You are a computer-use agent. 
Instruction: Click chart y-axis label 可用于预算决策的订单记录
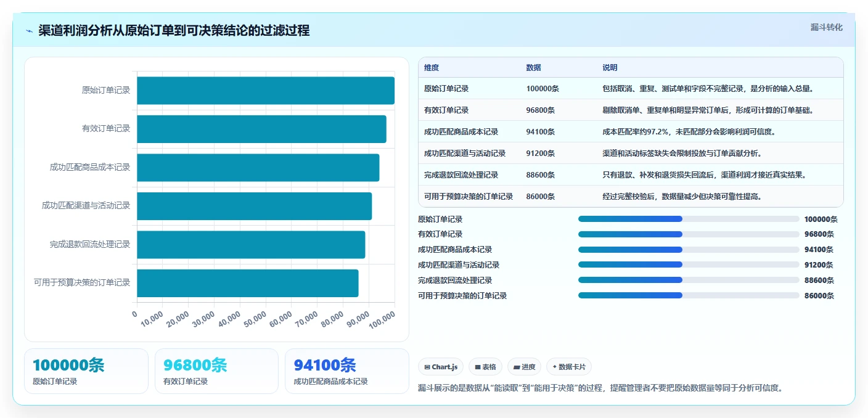[x=82, y=283]
